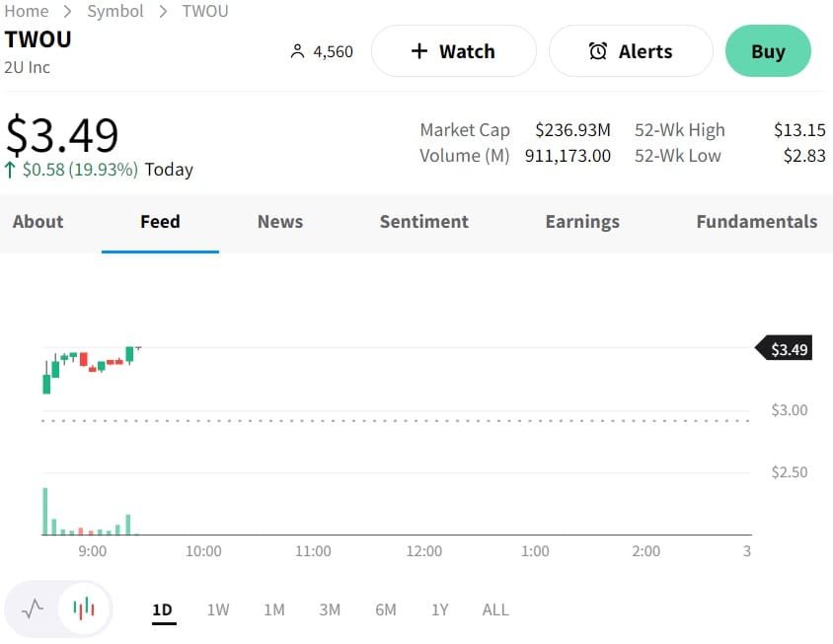Switch to the News tab
The height and width of the screenshot is (644, 833).
tap(280, 222)
